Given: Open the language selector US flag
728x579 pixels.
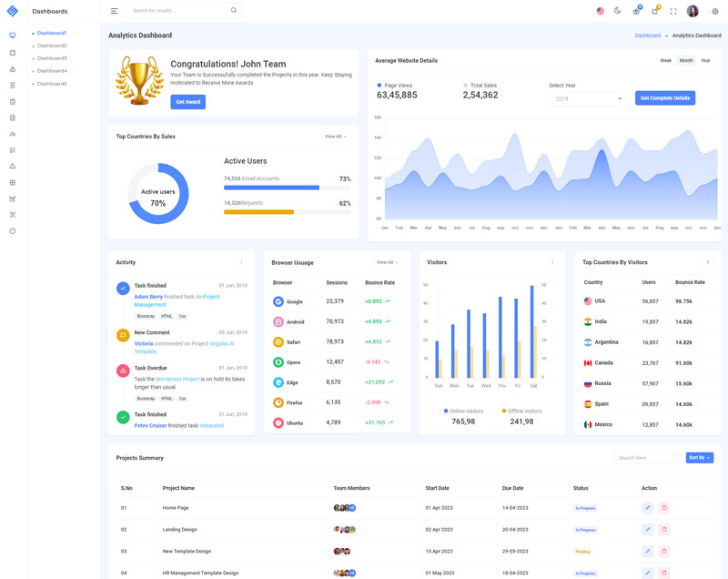Looking at the screenshot, I should 600,11.
